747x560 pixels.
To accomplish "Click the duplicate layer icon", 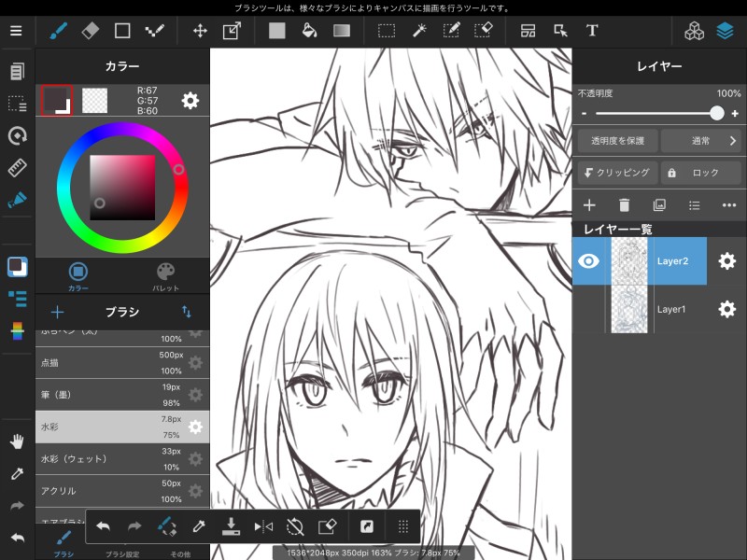I will [x=659, y=205].
